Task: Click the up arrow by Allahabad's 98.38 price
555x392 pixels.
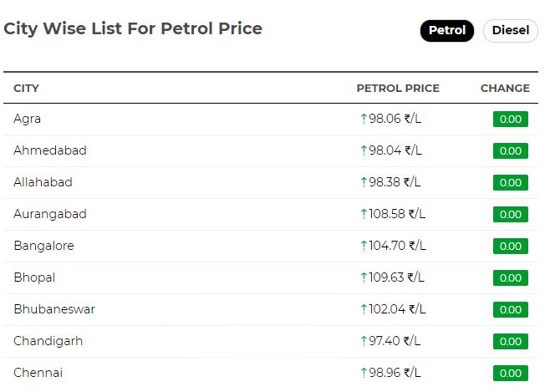Action: coord(364,182)
